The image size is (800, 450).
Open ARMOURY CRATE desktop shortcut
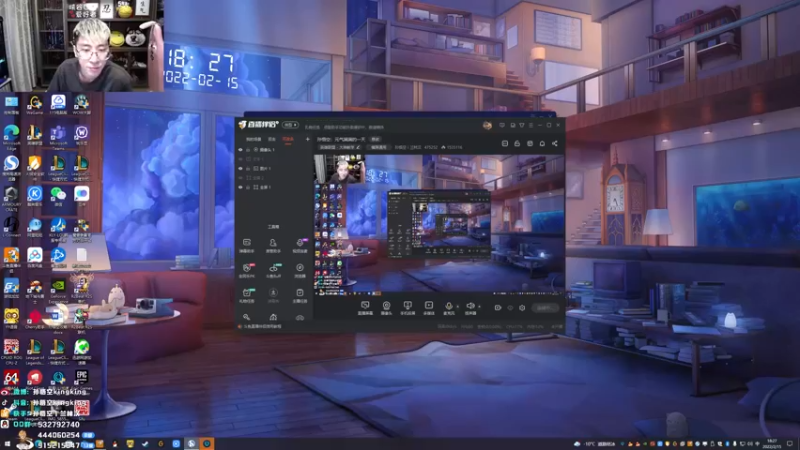(x=11, y=198)
